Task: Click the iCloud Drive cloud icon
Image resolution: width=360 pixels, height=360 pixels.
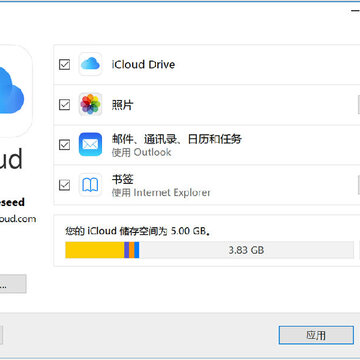Action: click(x=90, y=64)
